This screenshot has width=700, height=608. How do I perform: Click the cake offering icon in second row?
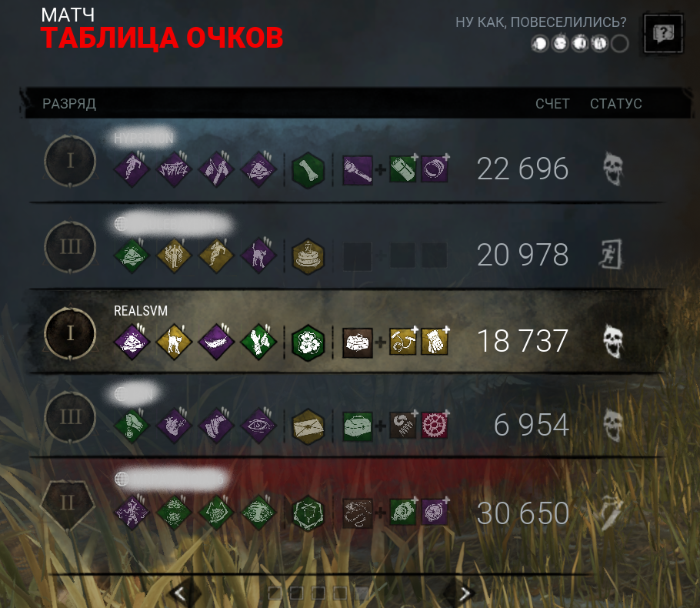tap(308, 256)
